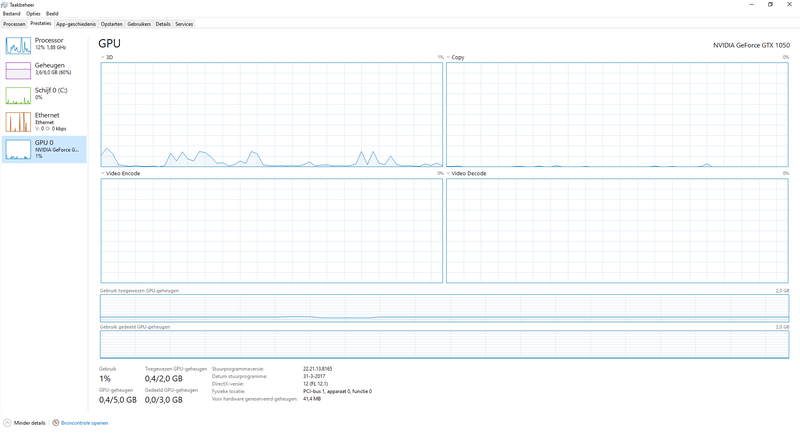
Task: Click the Video Decode graph
Action: (617, 231)
